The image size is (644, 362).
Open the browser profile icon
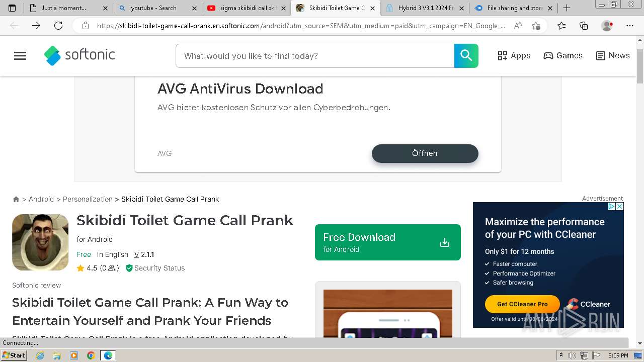click(607, 26)
